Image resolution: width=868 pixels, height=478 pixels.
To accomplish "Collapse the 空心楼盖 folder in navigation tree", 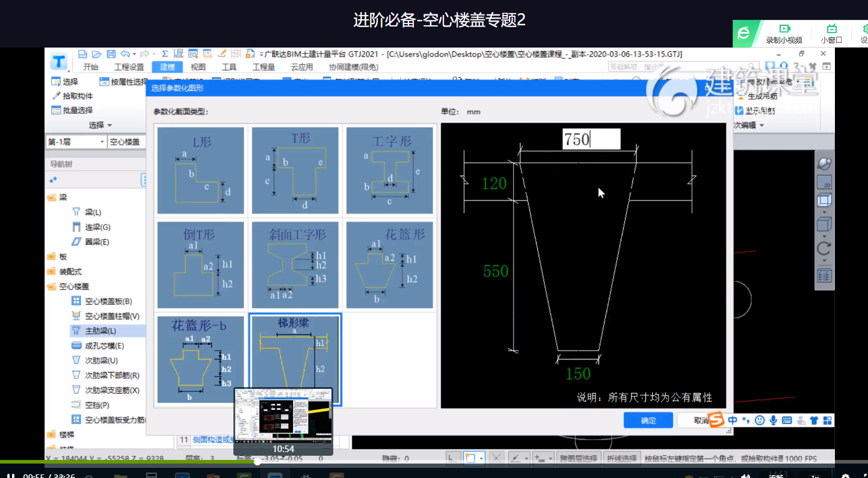I will pyautogui.click(x=51, y=287).
